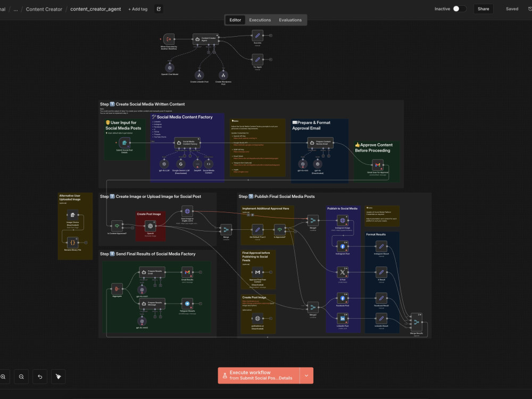Select the Instagram Result edit node
The height and width of the screenshot is (399, 532).
(381, 246)
